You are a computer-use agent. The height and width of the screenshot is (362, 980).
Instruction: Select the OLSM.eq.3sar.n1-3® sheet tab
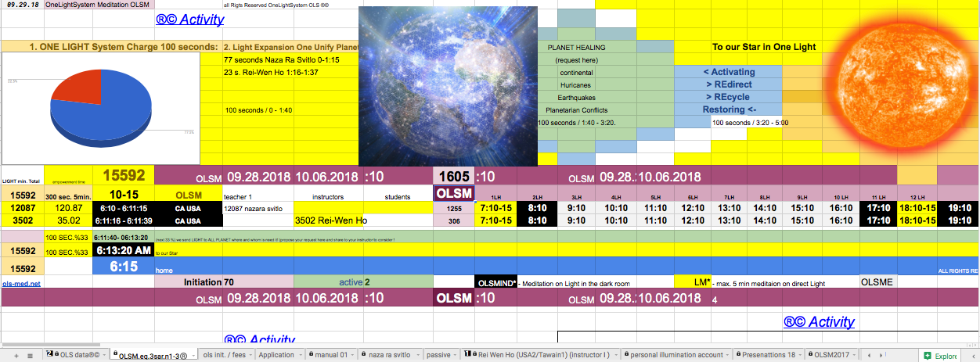[x=153, y=355]
